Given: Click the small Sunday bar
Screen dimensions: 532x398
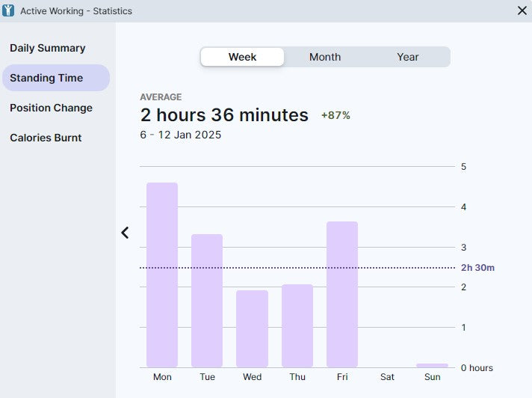Looking at the screenshot, I should [x=432, y=365].
